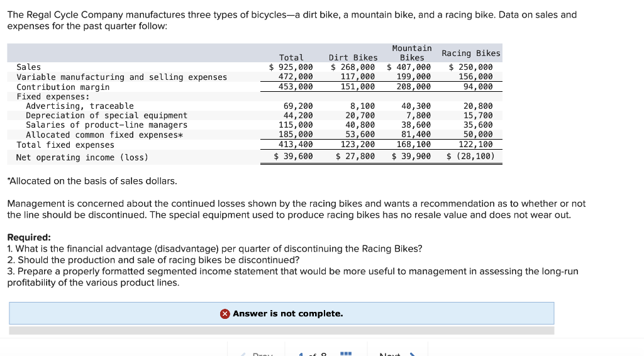
Task: Click requirement 2 about discontinuing racing bikes
Action: 153,260
